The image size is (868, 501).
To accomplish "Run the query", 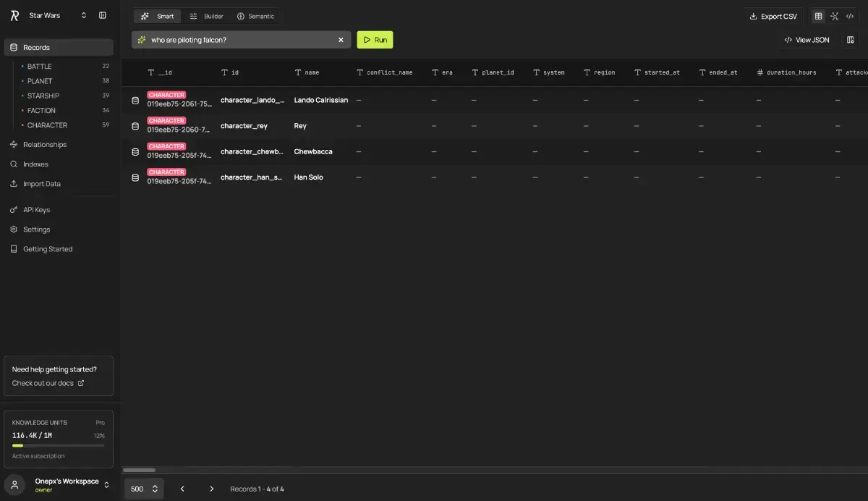I will coord(375,40).
